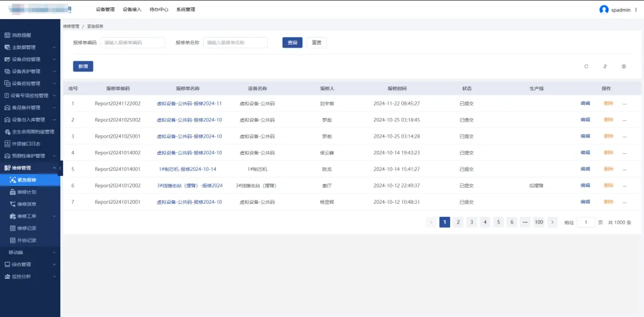This screenshot has width=644, height=317.
Task: Select 紧急报修 in the sidebar
Action: click(30, 180)
